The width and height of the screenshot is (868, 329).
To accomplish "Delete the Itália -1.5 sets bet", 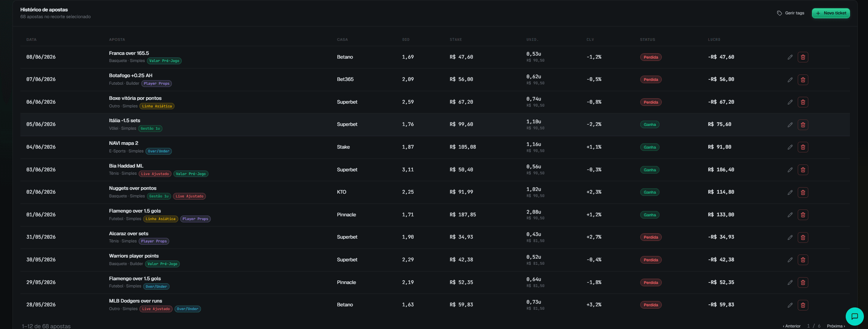I will point(803,125).
